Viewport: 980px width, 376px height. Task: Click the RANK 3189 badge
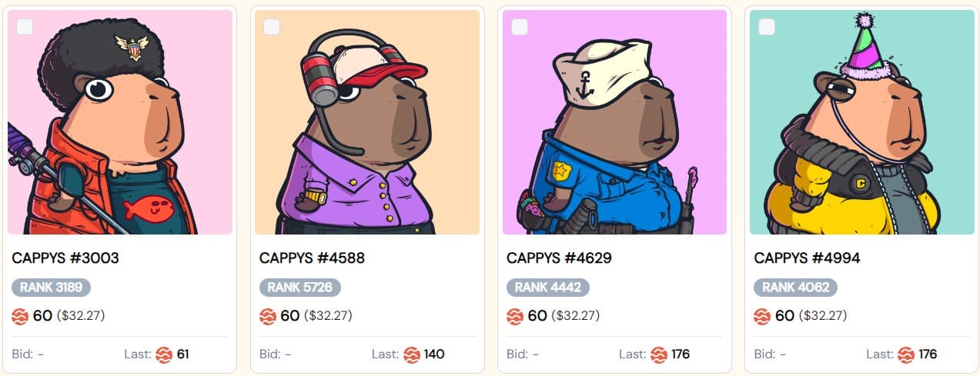coord(52,288)
